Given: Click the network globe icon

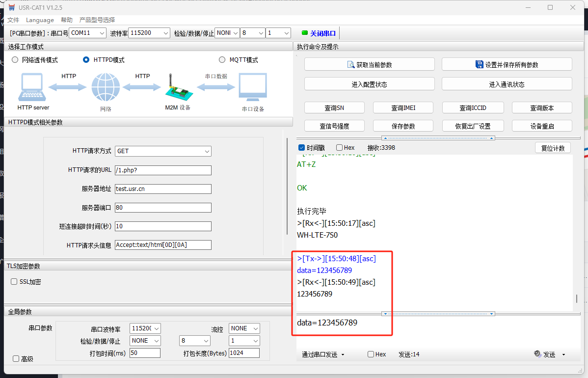Looking at the screenshot, I should [105, 87].
